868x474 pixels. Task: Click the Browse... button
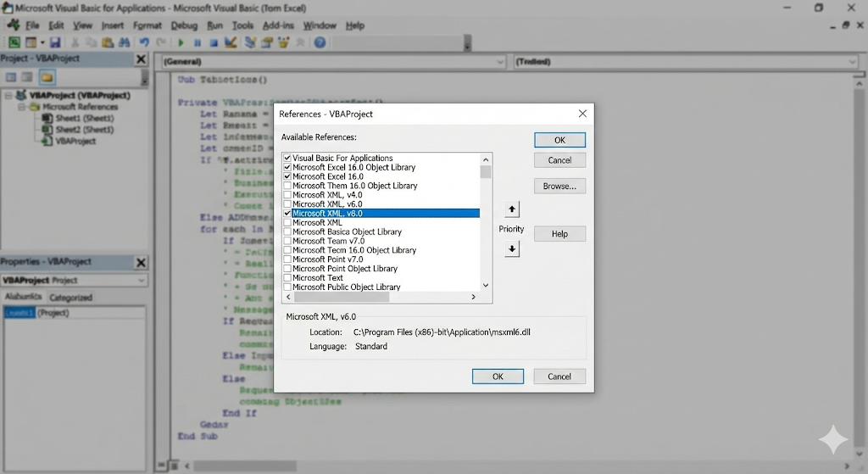559,186
